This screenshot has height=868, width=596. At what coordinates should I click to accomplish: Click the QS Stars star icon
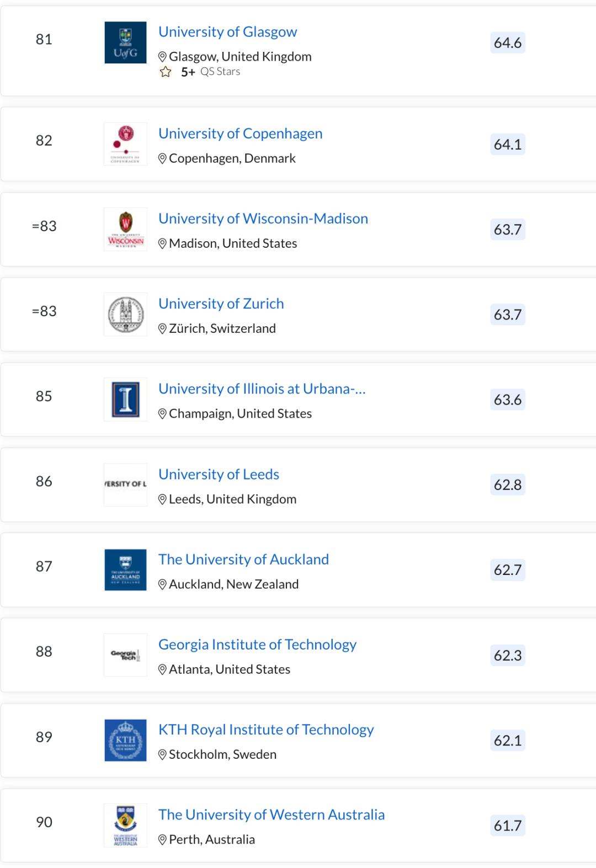166,72
